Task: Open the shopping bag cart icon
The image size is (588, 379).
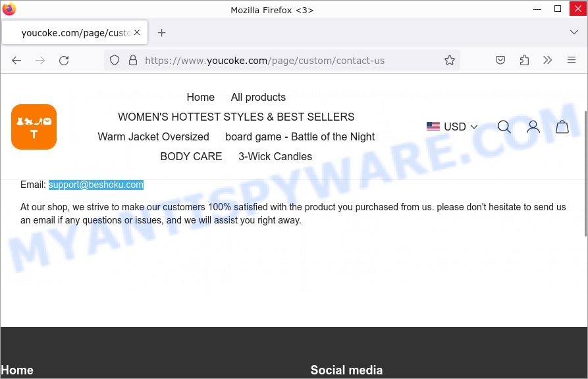Action: pos(562,127)
